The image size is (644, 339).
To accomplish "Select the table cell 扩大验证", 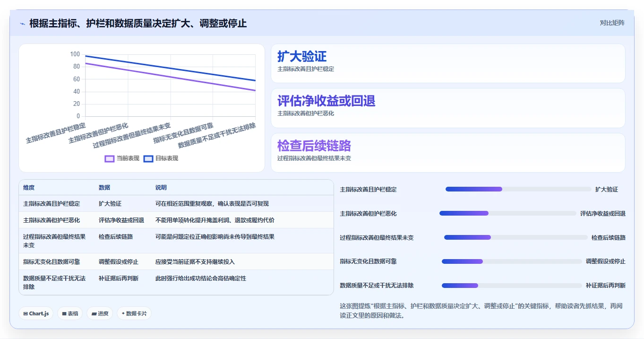I will (x=110, y=204).
